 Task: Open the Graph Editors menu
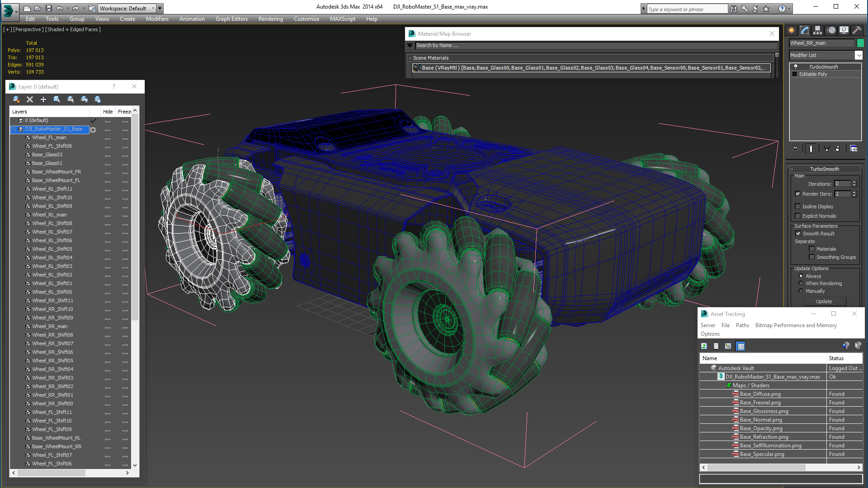(x=231, y=19)
